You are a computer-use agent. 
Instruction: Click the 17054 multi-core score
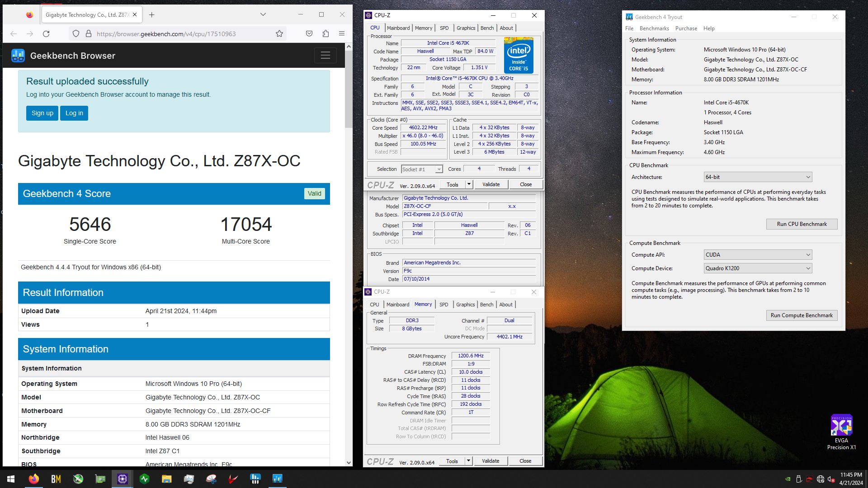[x=246, y=224]
